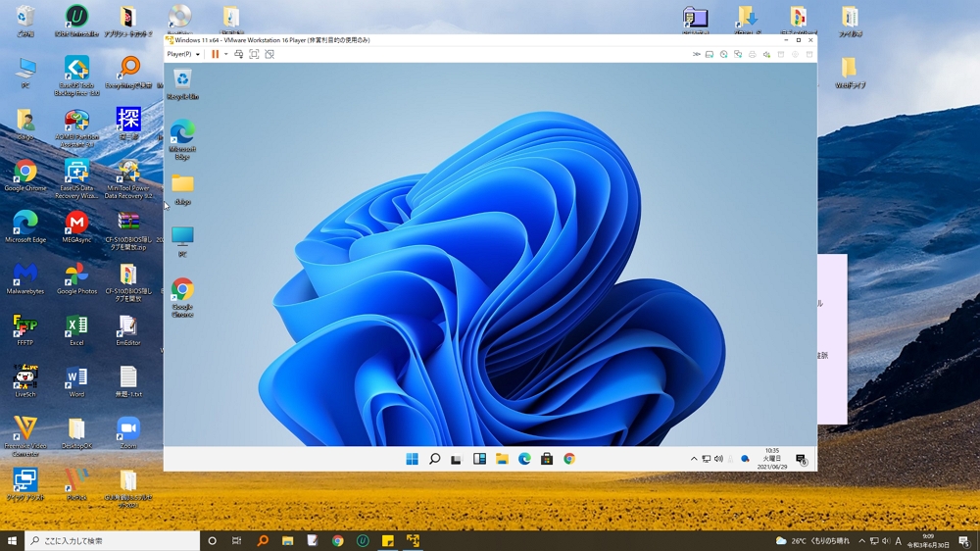Open File Explorer on the host taskbar
Viewport: 980px width, 551px height.
pyautogui.click(x=287, y=541)
